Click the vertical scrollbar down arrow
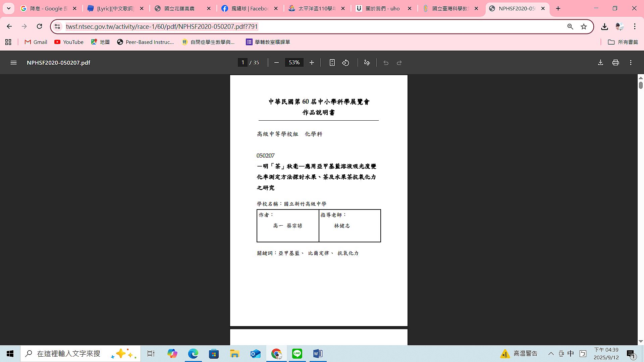644x362 pixels. (641, 341)
